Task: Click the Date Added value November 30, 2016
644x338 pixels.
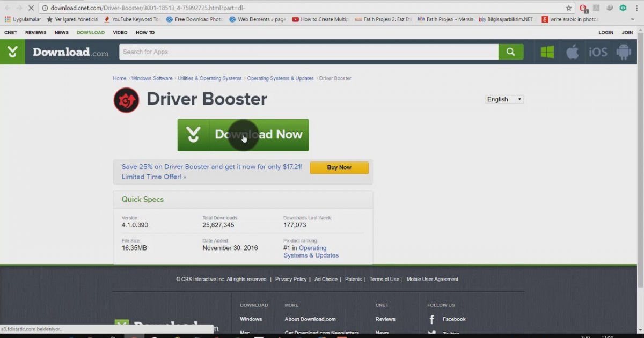Action: click(230, 248)
